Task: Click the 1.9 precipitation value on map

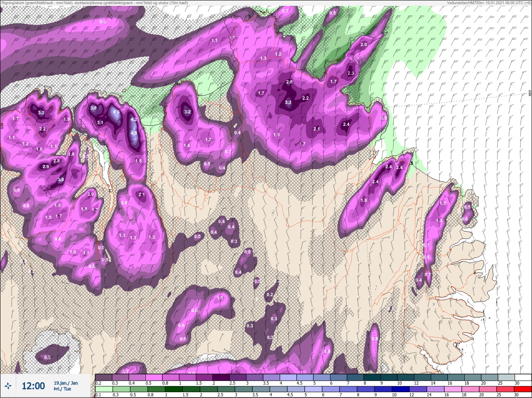Action: (66, 119)
